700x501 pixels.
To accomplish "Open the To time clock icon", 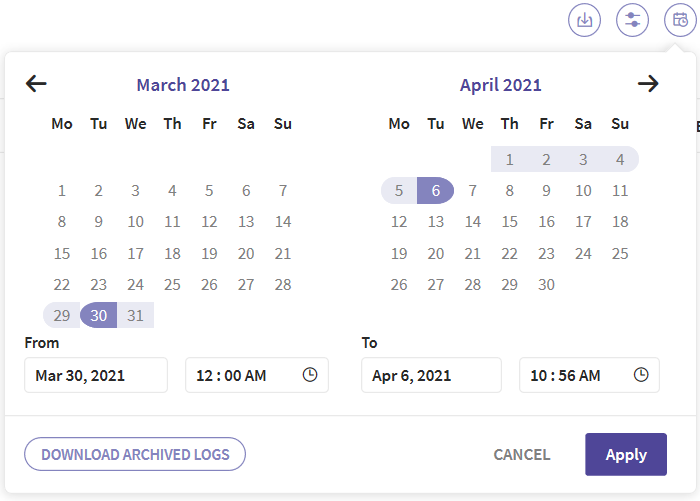I will [x=641, y=375].
